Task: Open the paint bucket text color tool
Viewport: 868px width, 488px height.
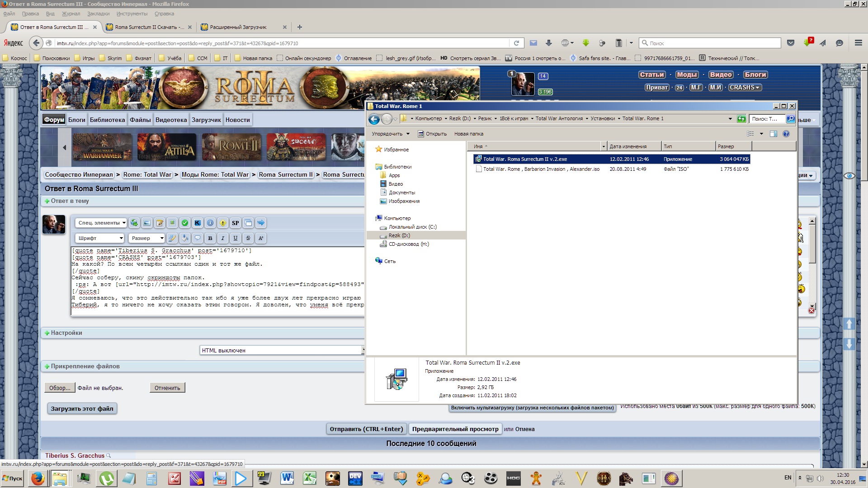Action: 184,238
